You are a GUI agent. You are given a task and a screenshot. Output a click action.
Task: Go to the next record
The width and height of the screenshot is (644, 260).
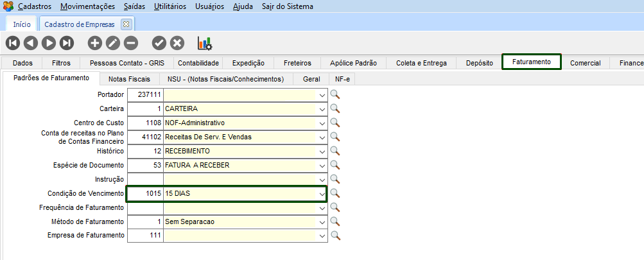click(49, 43)
